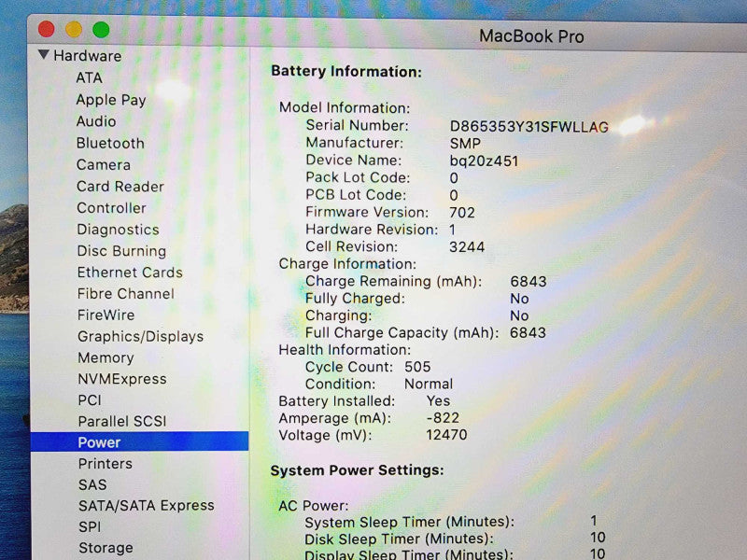Collapse the Hardware disclosure triangle
Image resolution: width=747 pixels, height=560 pixels.
tap(43, 55)
